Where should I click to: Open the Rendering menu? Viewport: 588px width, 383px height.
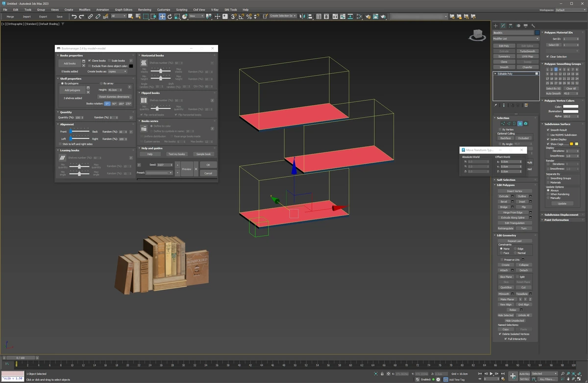click(x=145, y=10)
